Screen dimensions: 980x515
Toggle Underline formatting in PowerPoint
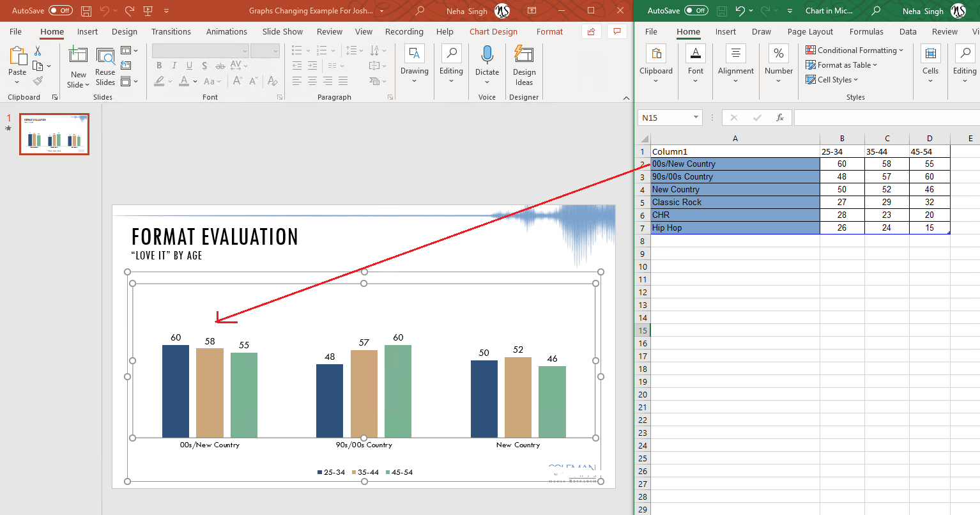coord(189,65)
